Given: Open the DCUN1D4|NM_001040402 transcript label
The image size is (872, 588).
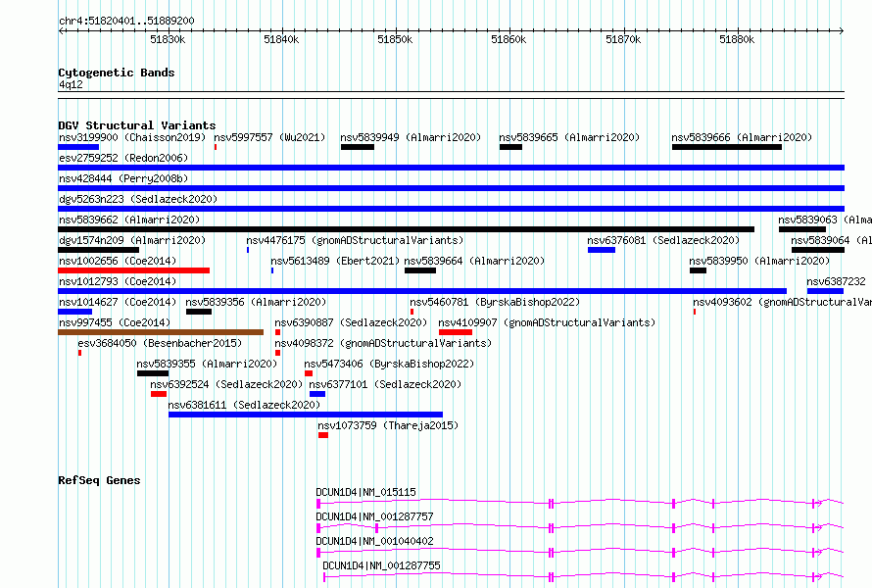Looking at the screenshot, I should (375, 541).
